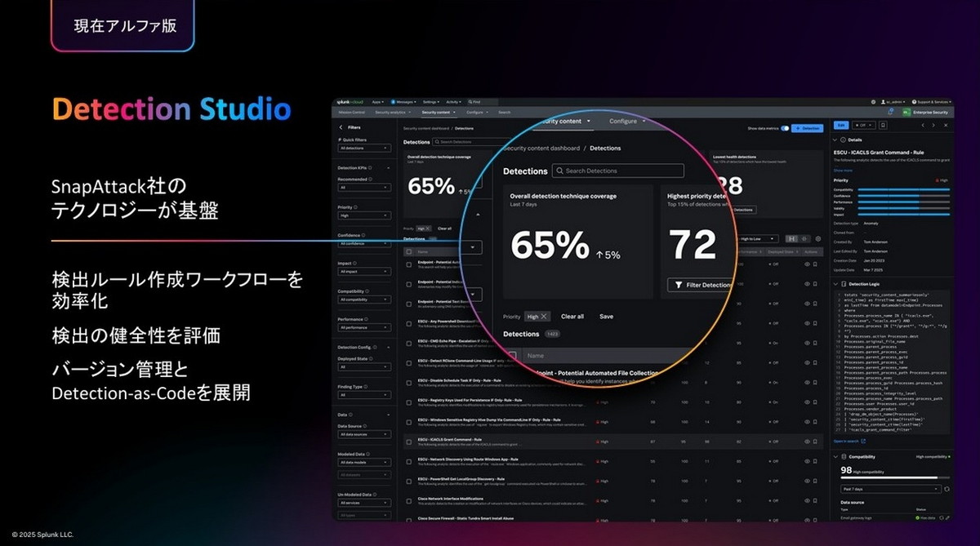Check the Registry Keys Used For Persistence checkbox
Screen dimensions: 980x546
point(409,401)
